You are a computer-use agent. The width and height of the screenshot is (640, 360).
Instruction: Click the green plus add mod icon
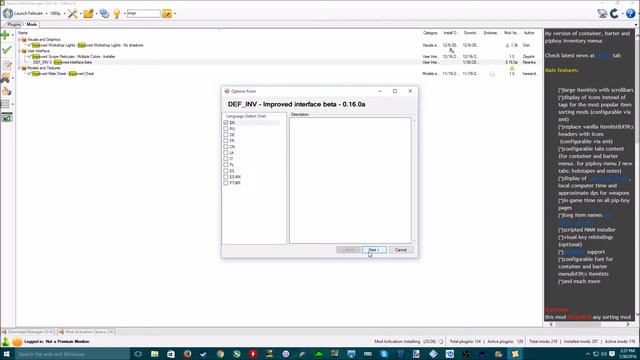(5, 35)
